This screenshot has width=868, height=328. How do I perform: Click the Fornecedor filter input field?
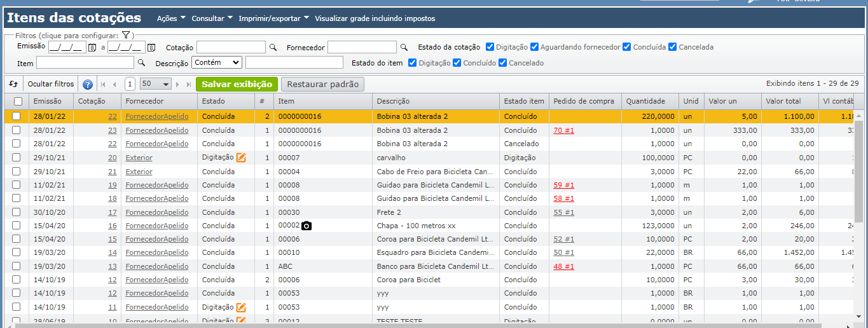(362, 47)
